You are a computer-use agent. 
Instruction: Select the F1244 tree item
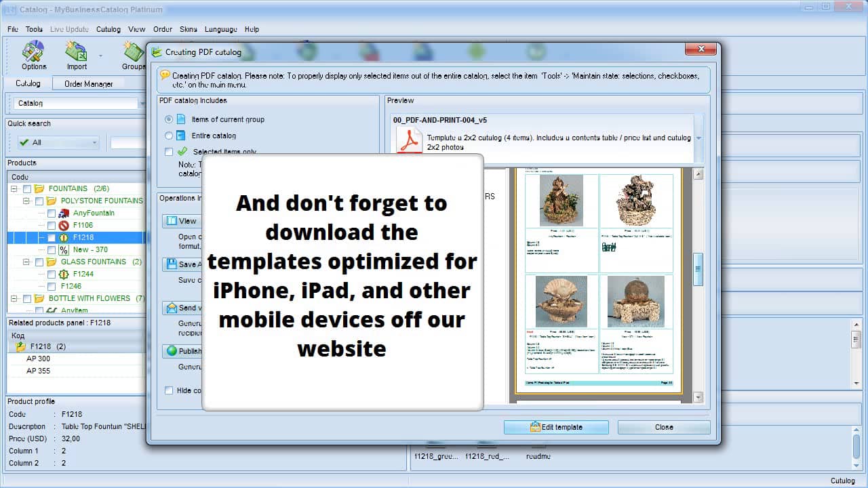[x=83, y=274]
